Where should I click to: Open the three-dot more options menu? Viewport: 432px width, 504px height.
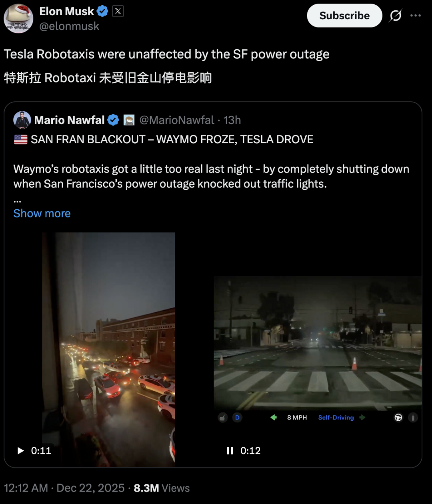[416, 16]
